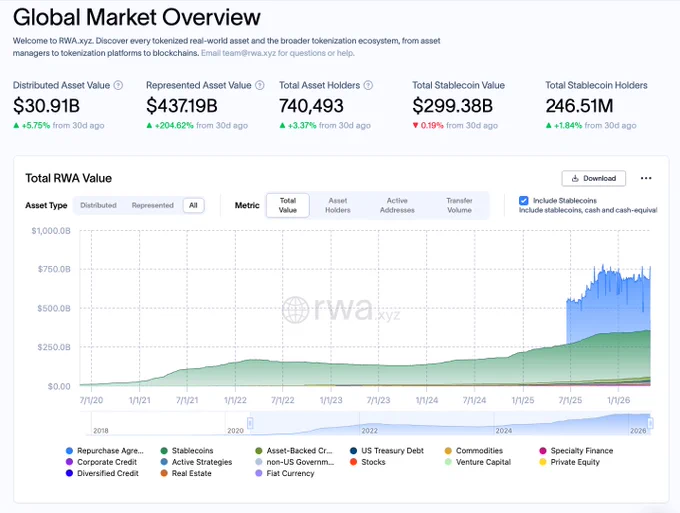Click the 740,493 asset holders figure
Screen dimensions: 680x513
coord(311,106)
